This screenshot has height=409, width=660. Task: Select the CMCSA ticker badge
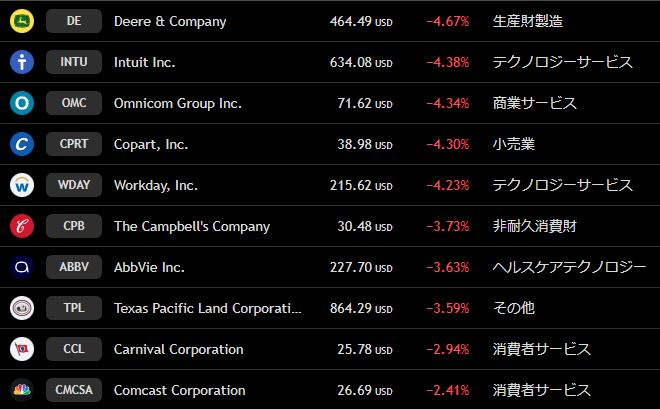pos(74,390)
